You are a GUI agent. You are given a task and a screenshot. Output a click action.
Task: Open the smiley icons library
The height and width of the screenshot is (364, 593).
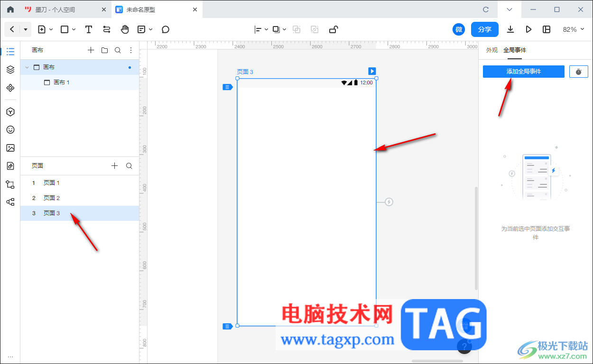(10, 130)
